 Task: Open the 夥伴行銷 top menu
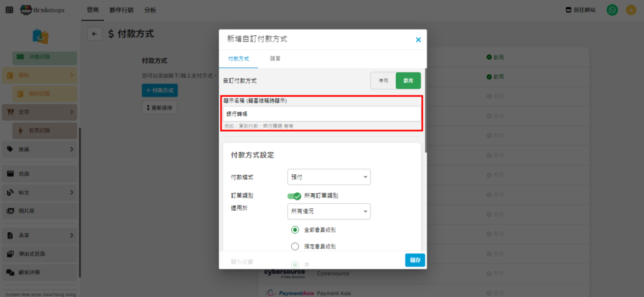coord(121,10)
